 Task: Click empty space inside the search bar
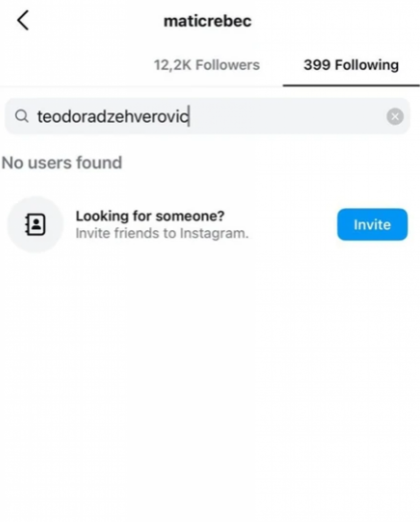[x=285, y=116]
